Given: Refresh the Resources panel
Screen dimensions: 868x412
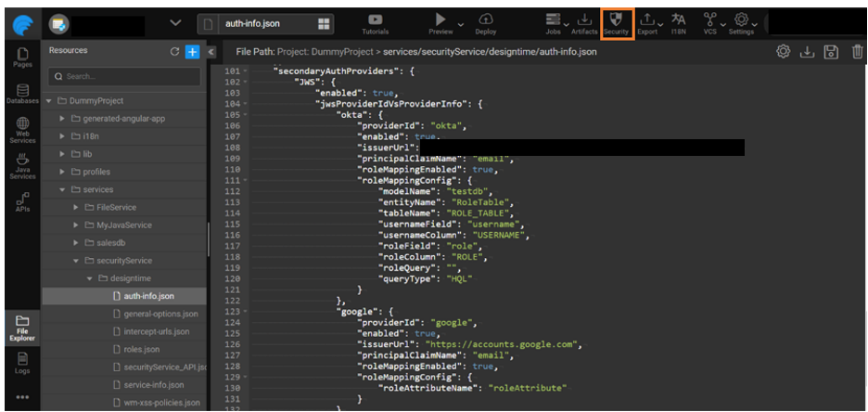Looking at the screenshot, I should [x=173, y=52].
